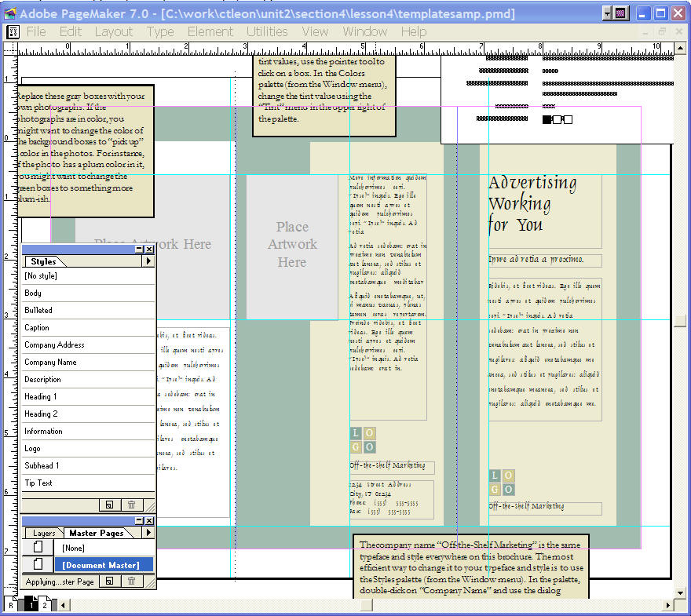Image resolution: width=691 pixels, height=616 pixels.
Task: Select the Styles palette tab
Action: point(44,261)
